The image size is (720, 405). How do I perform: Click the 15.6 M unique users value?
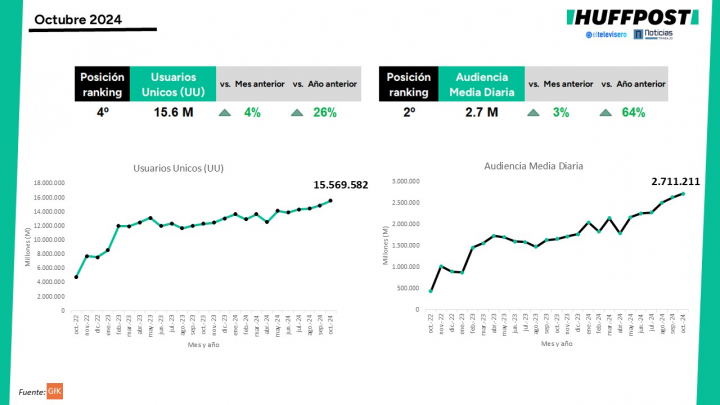tap(173, 113)
